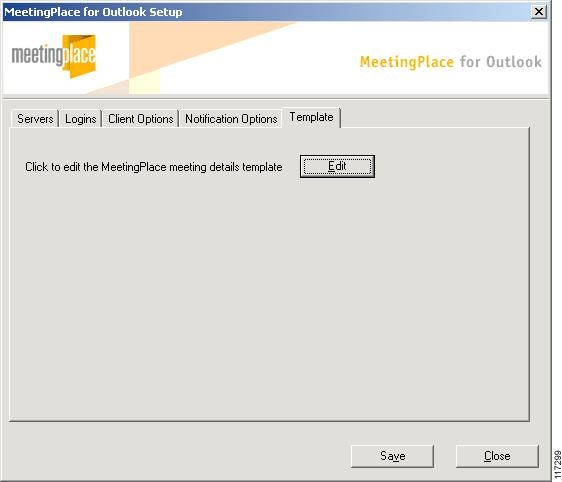Save the MeetingPlace setup settings
This screenshot has height=482, width=562.
pos(392,456)
